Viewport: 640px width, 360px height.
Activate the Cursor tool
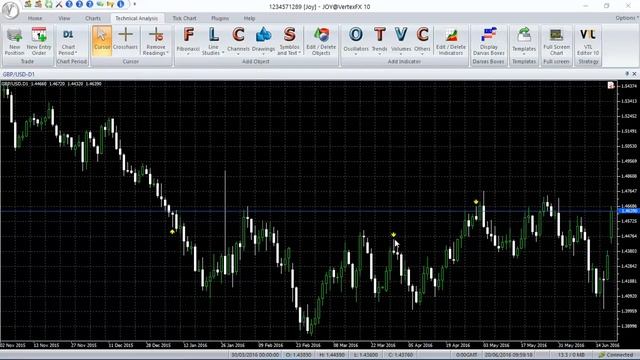(102, 39)
